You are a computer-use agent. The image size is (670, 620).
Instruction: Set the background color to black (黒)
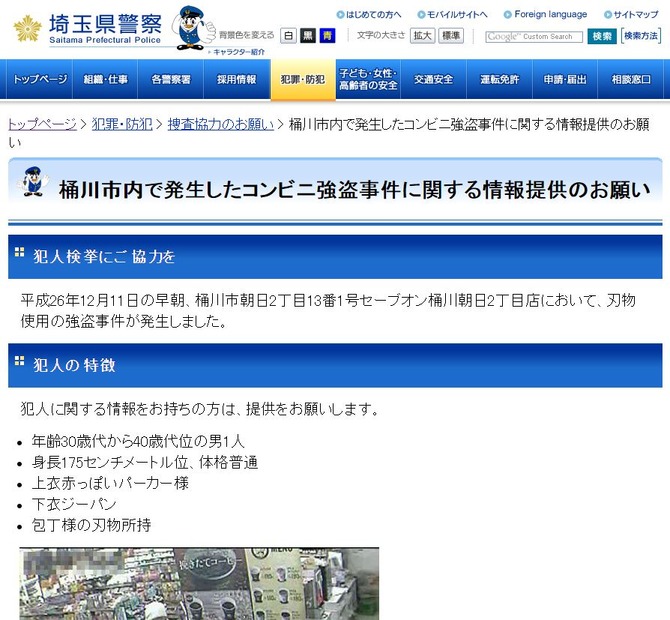306,35
